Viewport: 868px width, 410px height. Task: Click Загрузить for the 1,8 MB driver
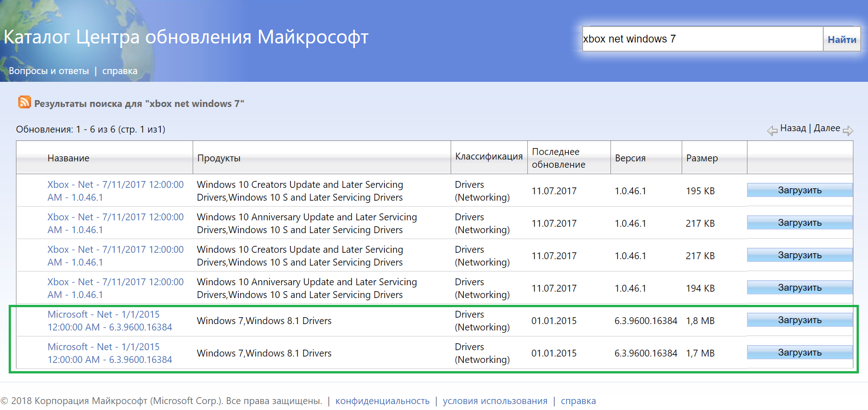(x=800, y=320)
